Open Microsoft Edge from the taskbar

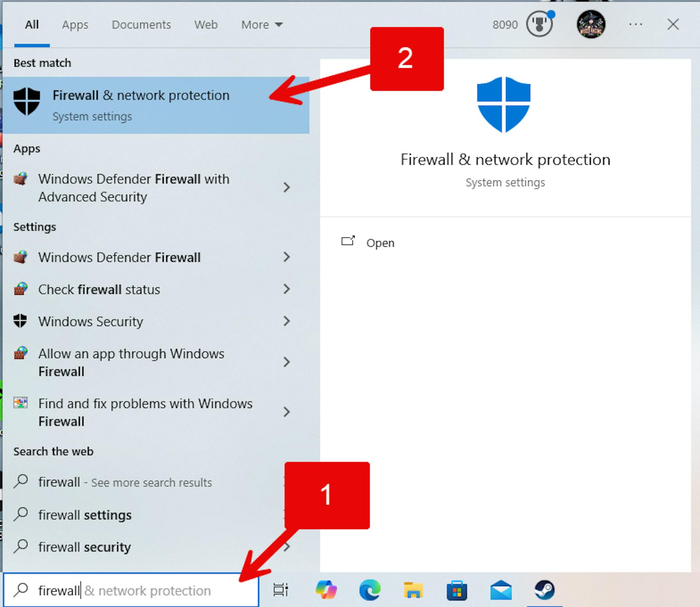pyautogui.click(x=369, y=590)
